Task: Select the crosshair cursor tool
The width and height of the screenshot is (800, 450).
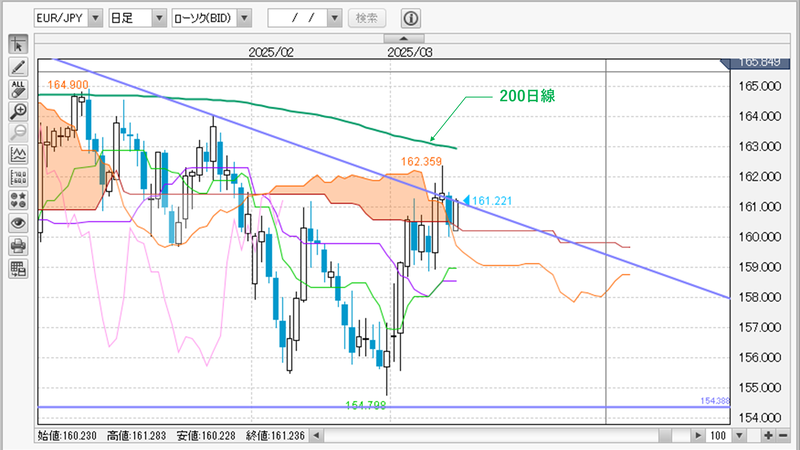Action: tap(18, 45)
